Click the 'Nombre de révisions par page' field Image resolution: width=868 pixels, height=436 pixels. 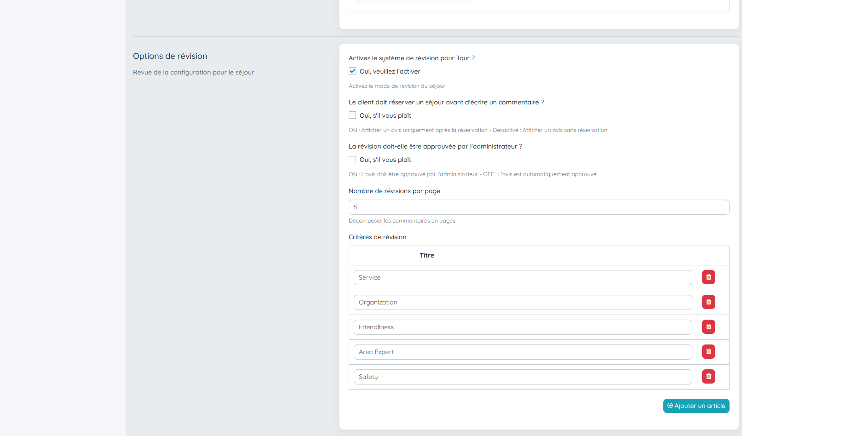pyautogui.click(x=539, y=207)
